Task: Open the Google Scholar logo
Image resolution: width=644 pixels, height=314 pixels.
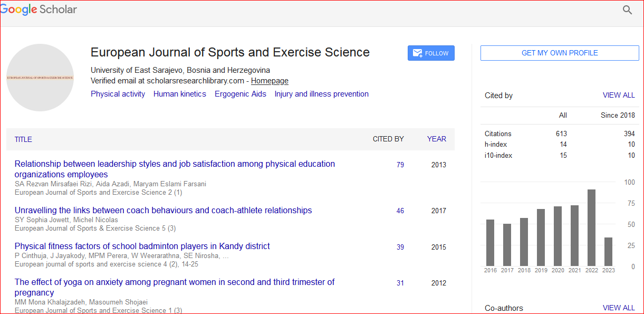Action: click(39, 9)
